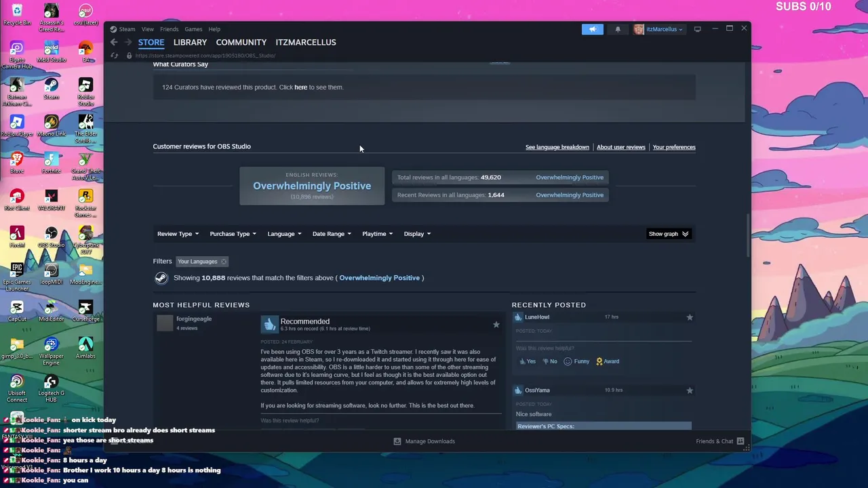
Task: Open Ubisoft Connect desktop icon
Action: 17,387
